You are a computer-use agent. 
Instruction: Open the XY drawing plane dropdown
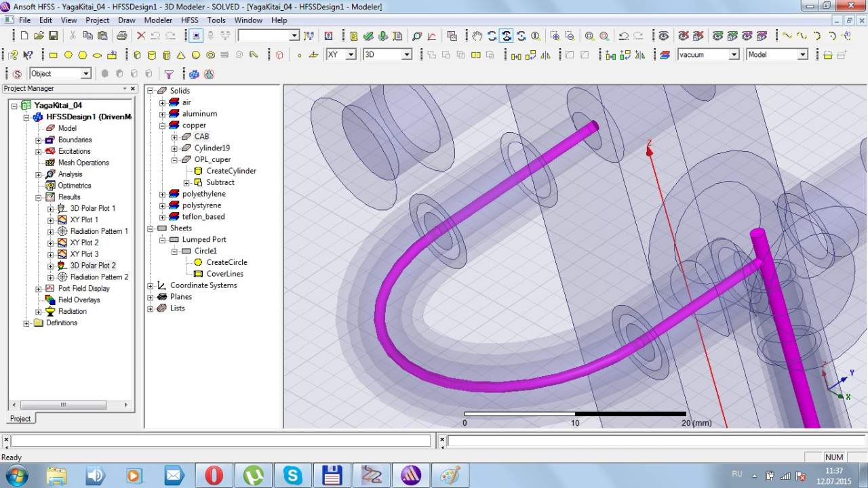click(351, 55)
